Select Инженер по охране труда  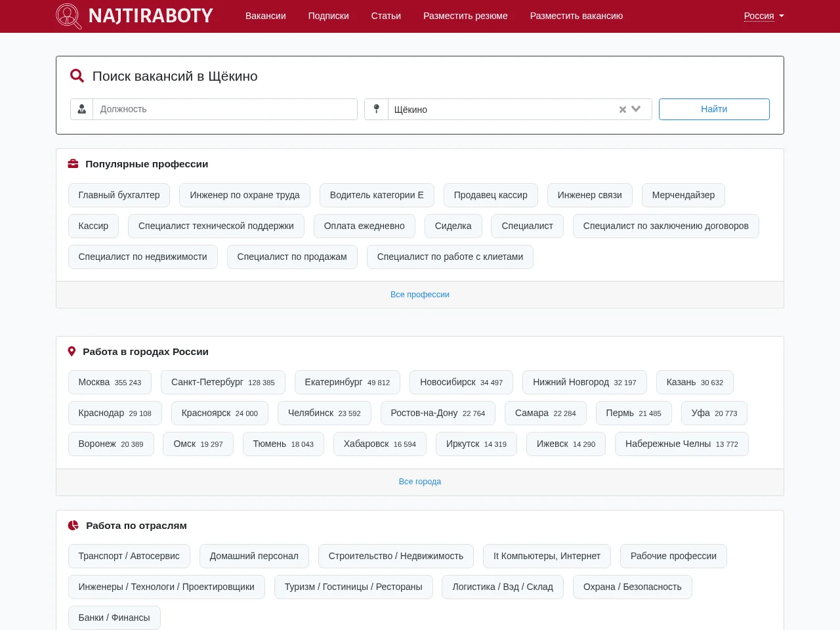(x=245, y=195)
